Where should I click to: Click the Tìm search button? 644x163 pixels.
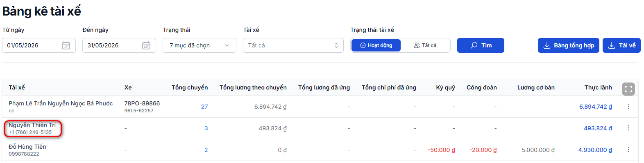(x=481, y=45)
